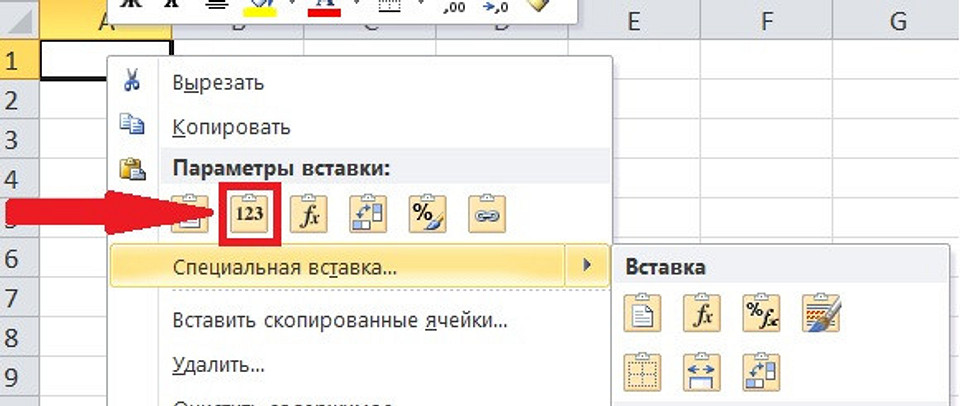Select Keep Source Formatting paintbrush icon
Screen dimensions: 960x406
(x=821, y=313)
